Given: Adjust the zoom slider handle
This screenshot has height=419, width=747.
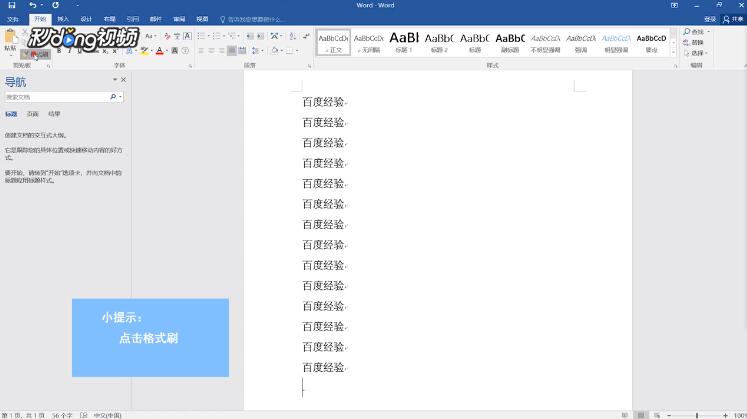Looking at the screenshot, I should coord(697,415).
